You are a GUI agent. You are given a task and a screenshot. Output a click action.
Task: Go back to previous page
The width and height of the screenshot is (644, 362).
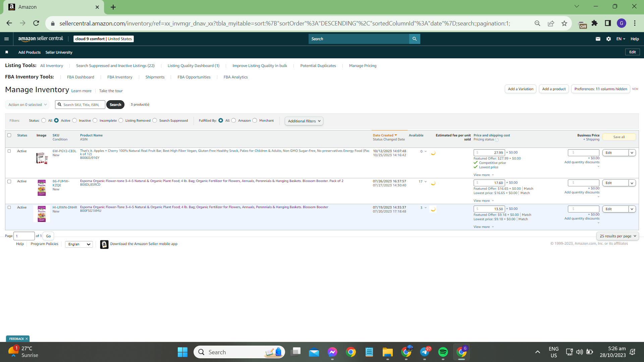coord(9,23)
